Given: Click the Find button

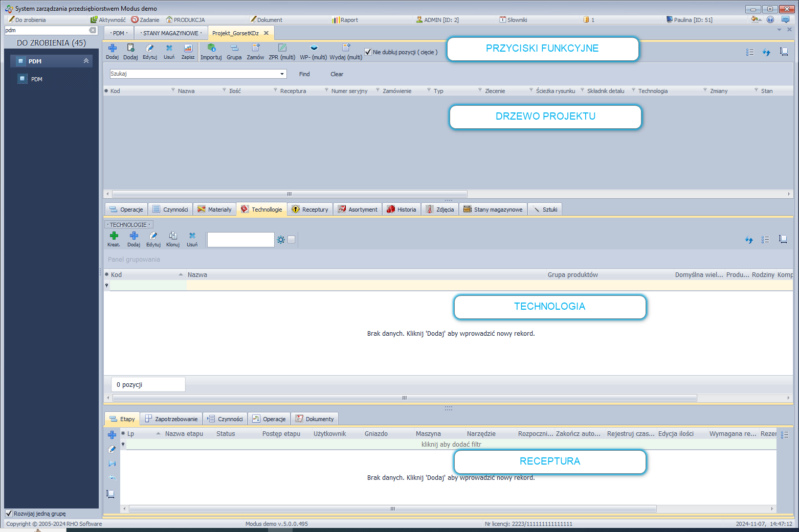Looking at the screenshot, I should tap(304, 74).
